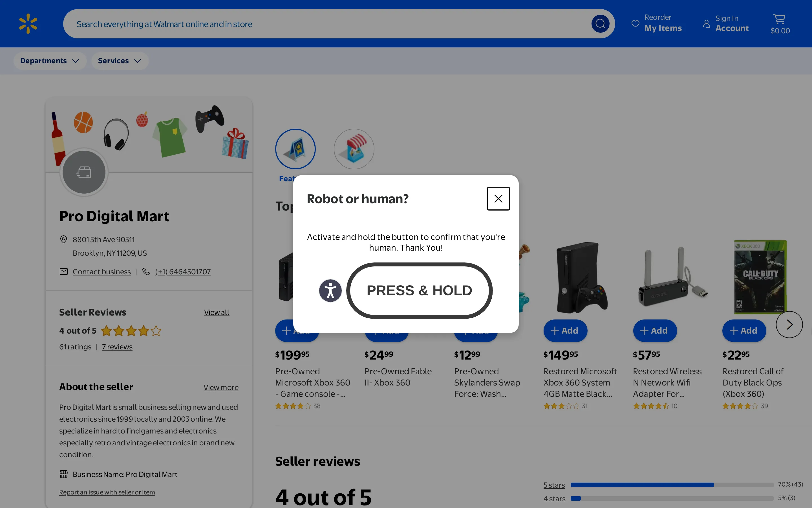
Task: Click the Seller reviews section heading
Action: point(317,461)
